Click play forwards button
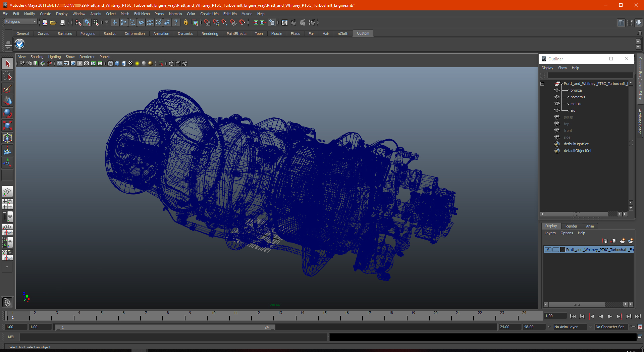Image resolution: width=644 pixels, height=352 pixels. click(x=610, y=316)
